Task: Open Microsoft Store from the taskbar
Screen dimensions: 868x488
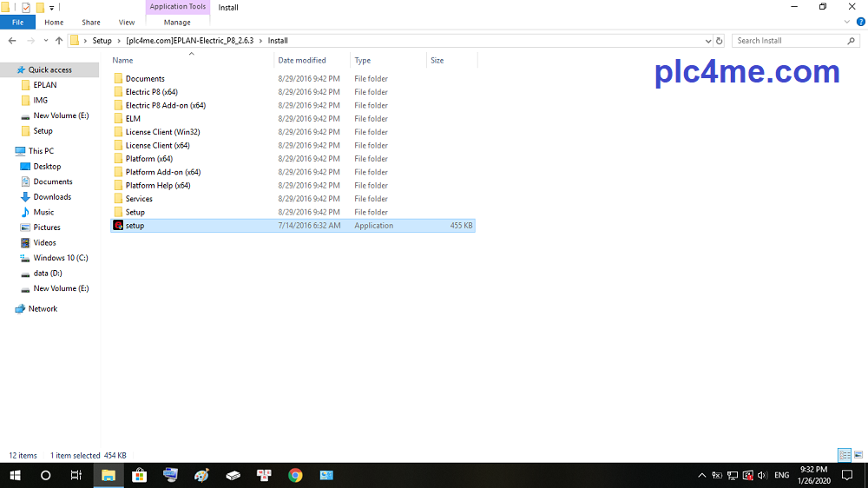Action: pos(139,475)
